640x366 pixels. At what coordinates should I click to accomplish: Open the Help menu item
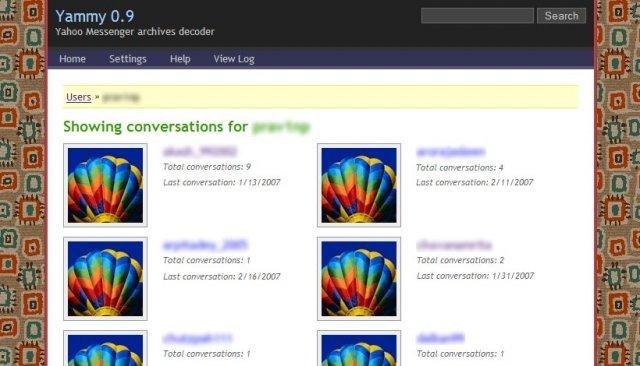(x=180, y=59)
